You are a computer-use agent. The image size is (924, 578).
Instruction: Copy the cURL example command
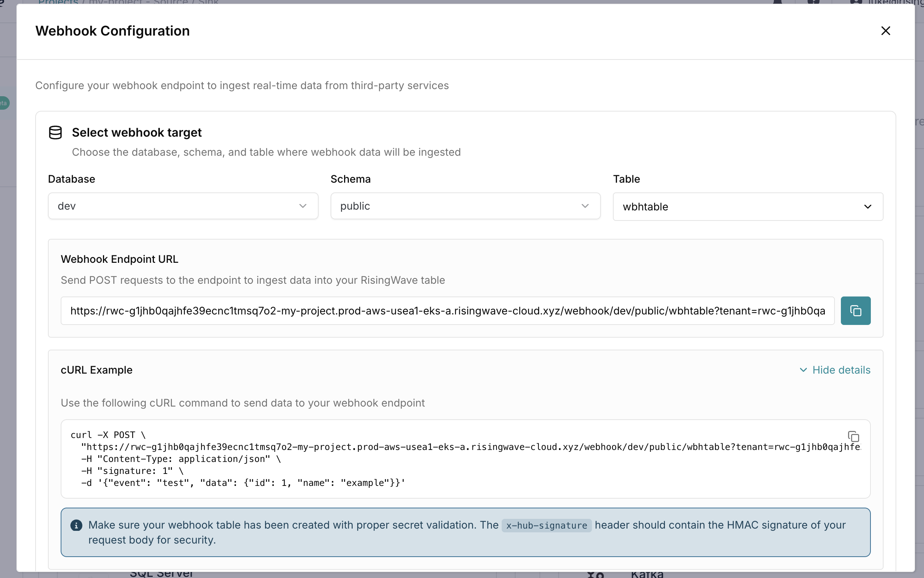(853, 436)
